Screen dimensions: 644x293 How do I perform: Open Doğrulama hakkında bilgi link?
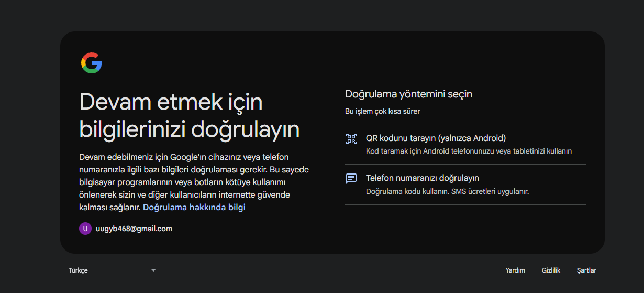point(194,207)
